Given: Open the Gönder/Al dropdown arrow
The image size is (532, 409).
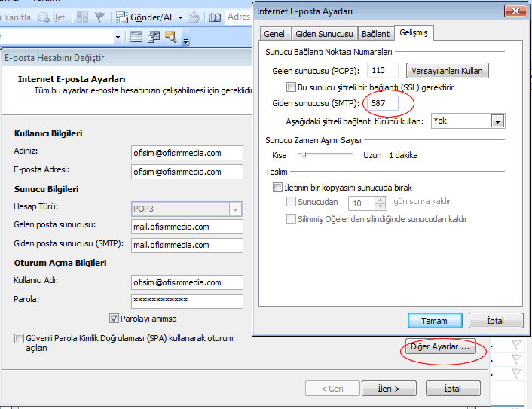Looking at the screenshot, I should (181, 17).
